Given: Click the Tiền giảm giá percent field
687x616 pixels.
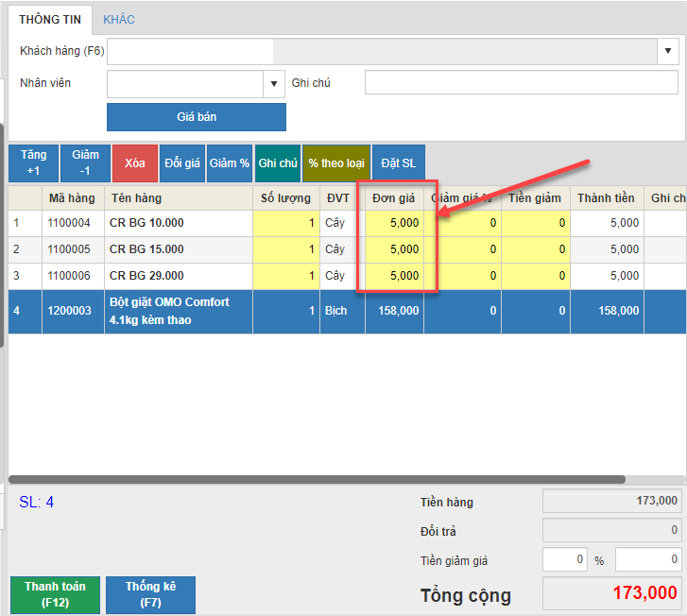Looking at the screenshot, I should [x=565, y=560].
